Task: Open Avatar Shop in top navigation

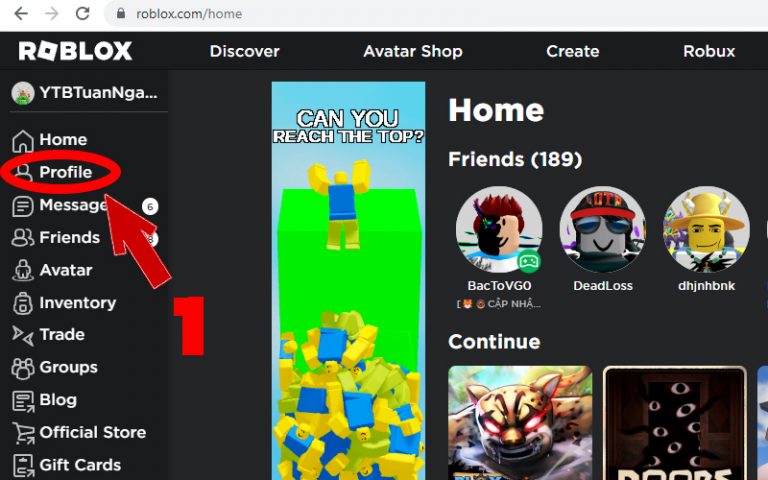Action: [413, 51]
